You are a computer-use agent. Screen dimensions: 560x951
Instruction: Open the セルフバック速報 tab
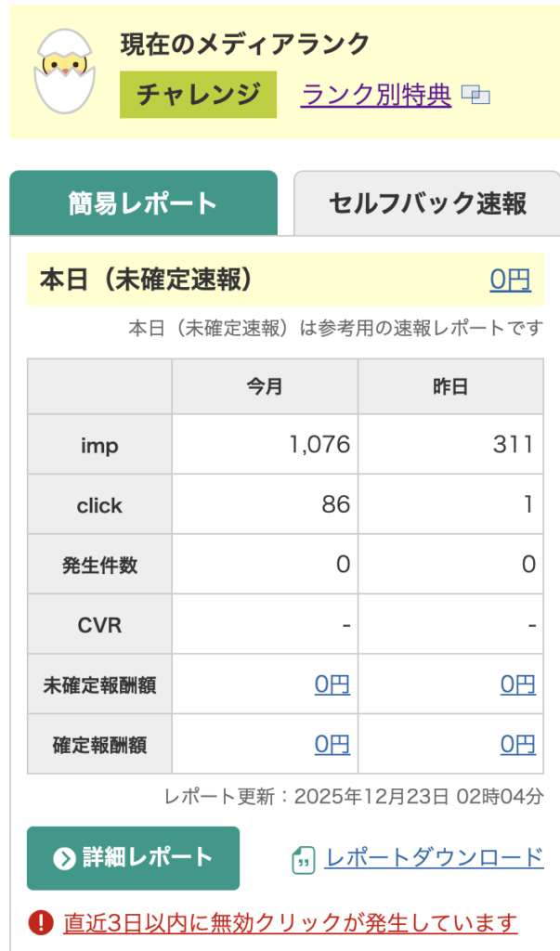click(427, 203)
